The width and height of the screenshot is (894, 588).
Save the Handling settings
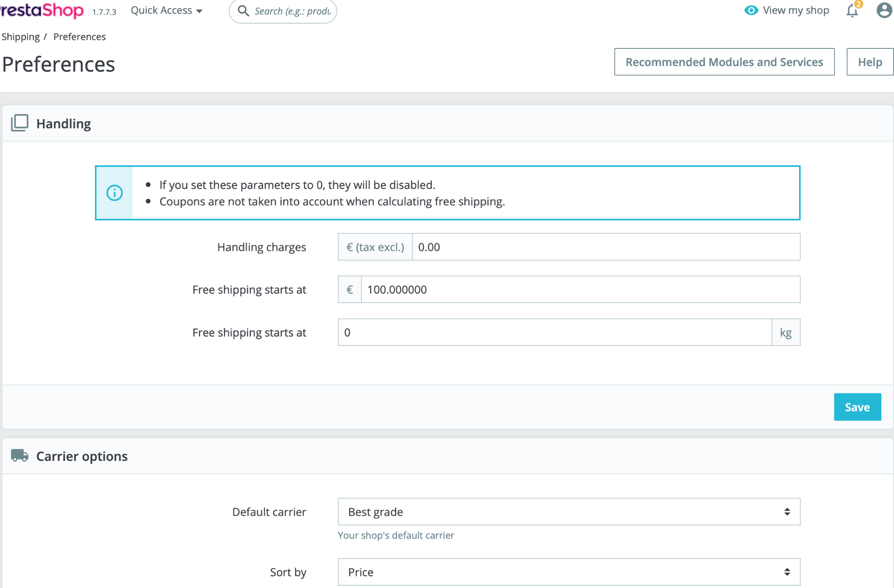(857, 407)
